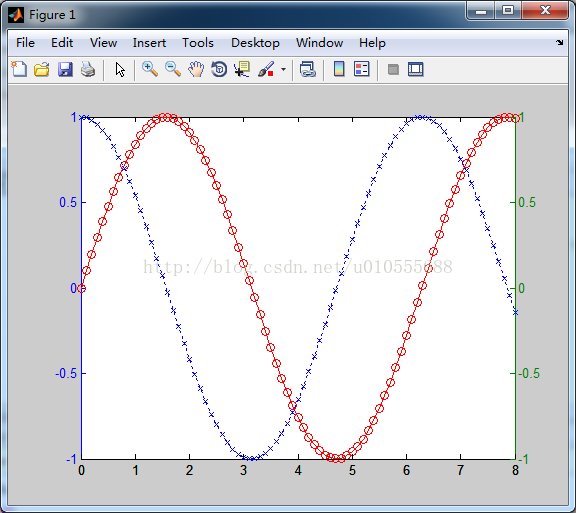
Task: Select the Edit Plot arrow tool
Action: pyautogui.click(x=120, y=69)
